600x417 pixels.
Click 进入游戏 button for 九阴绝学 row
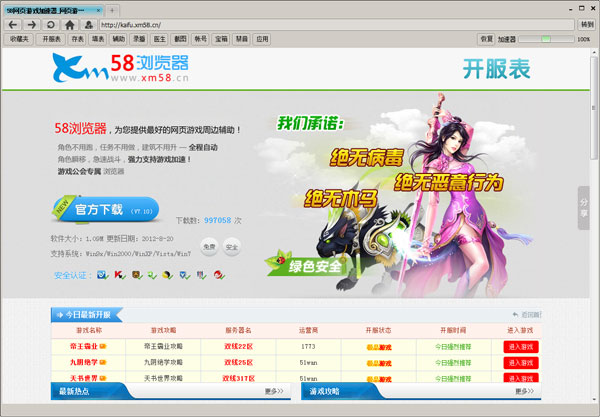point(521,363)
